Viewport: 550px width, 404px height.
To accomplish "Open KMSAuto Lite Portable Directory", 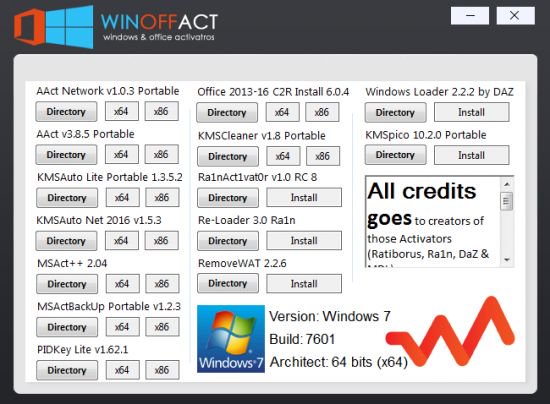I will [x=67, y=198].
